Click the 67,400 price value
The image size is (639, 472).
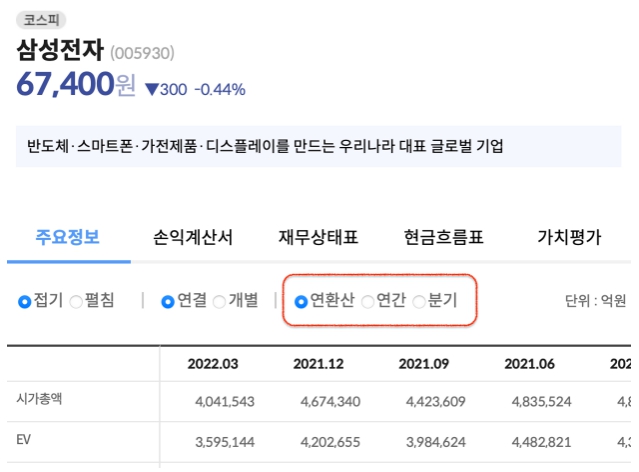tap(65, 84)
